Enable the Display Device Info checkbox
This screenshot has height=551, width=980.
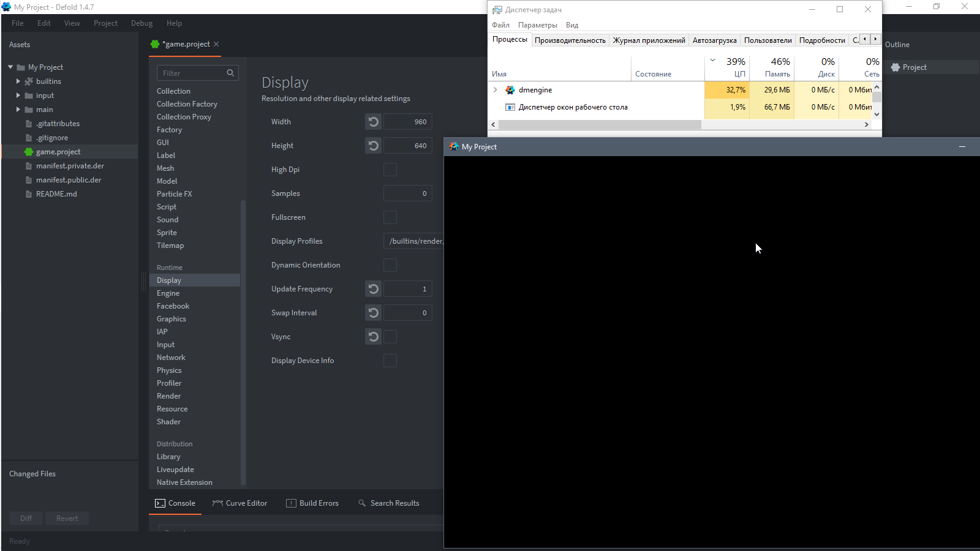(x=390, y=361)
